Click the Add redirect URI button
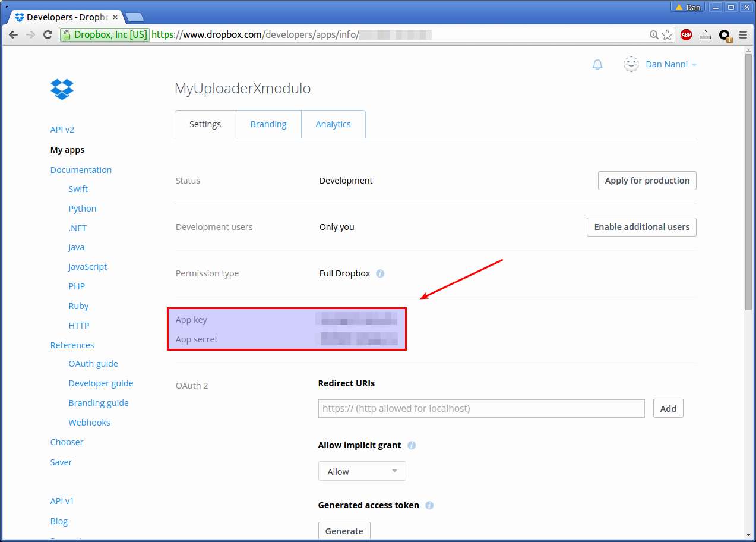 click(x=668, y=408)
